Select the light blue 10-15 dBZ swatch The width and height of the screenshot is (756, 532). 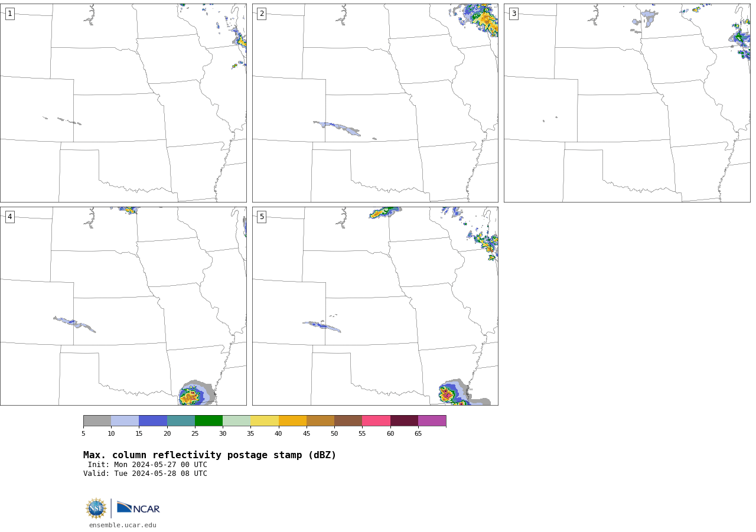(125, 420)
